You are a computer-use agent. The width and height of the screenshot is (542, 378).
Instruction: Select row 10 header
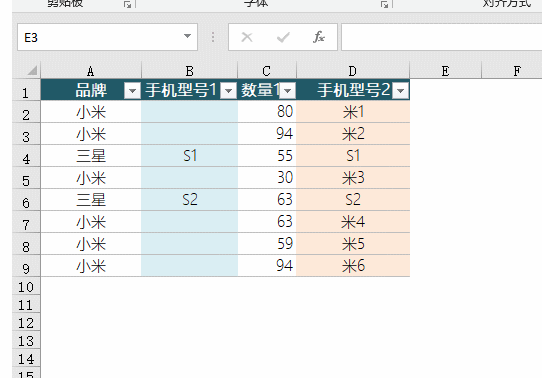tap(26, 286)
